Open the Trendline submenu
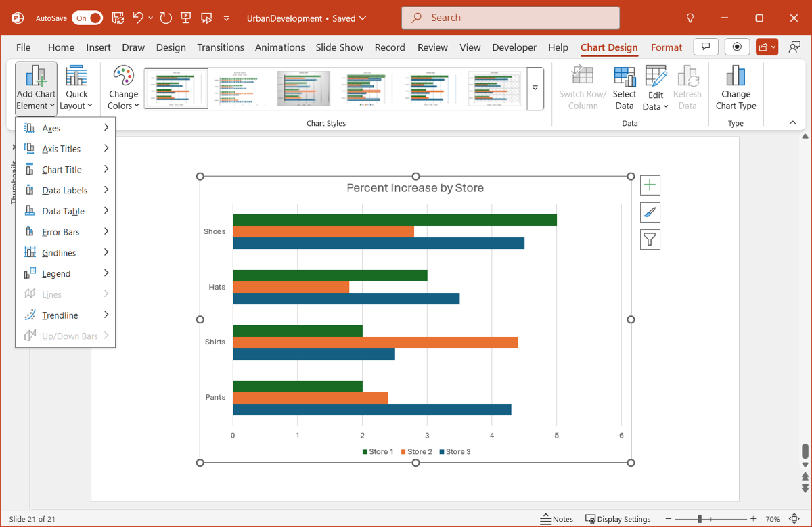 [x=66, y=315]
